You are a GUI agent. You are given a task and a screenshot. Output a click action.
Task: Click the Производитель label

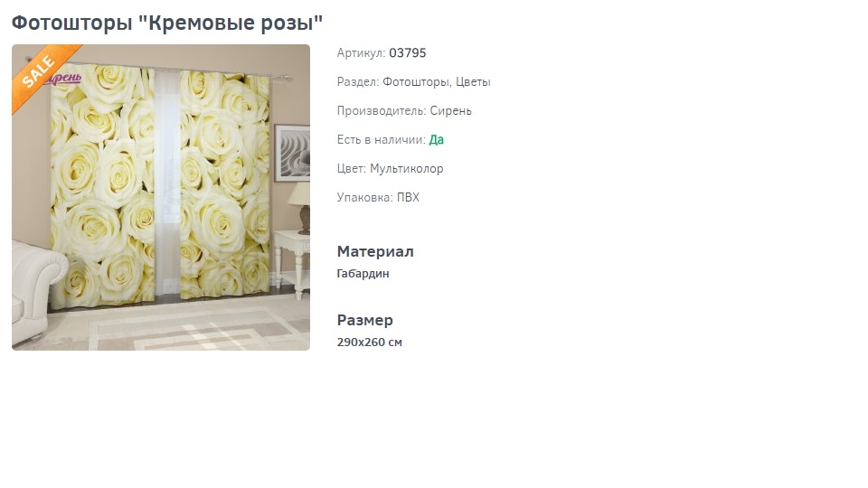pyautogui.click(x=382, y=110)
